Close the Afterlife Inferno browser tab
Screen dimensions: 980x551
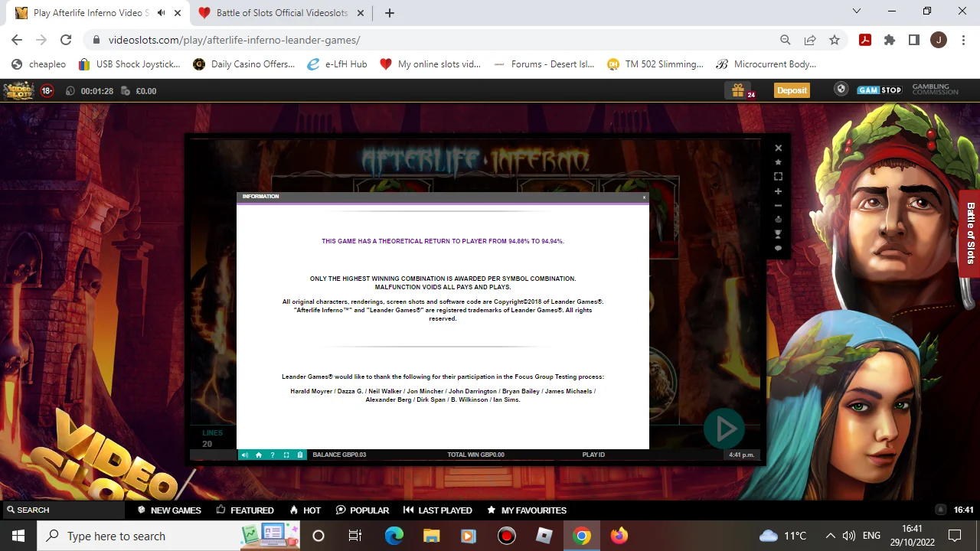click(x=178, y=12)
